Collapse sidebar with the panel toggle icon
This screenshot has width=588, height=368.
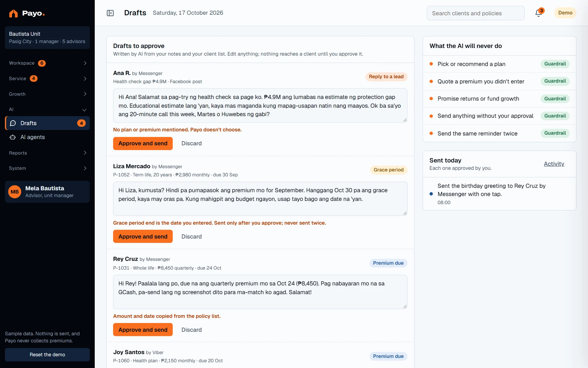(110, 13)
